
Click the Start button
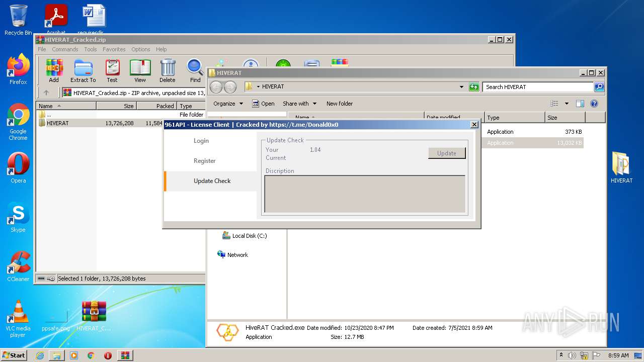(x=14, y=355)
